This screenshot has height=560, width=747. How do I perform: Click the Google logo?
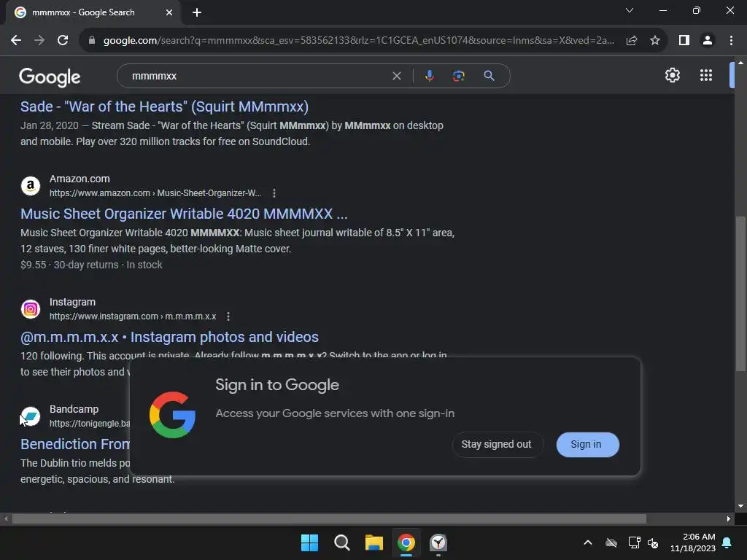tap(50, 77)
